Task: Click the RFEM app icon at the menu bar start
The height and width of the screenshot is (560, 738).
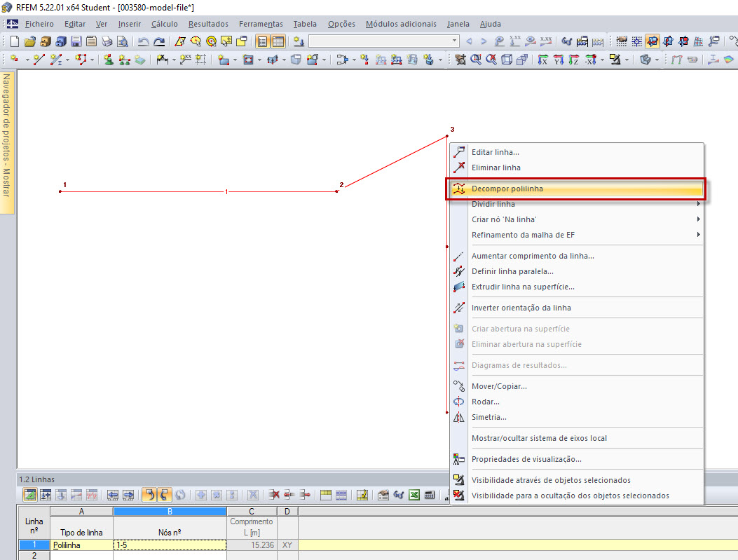Action: tap(12, 24)
